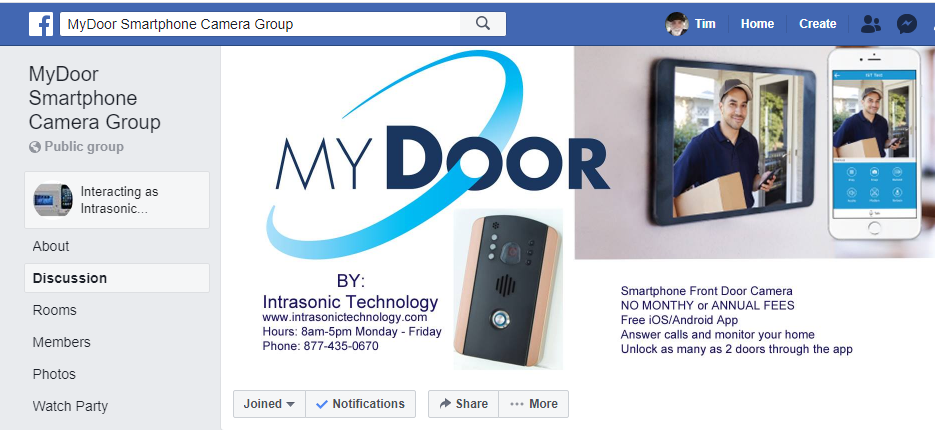Click the Public group globe icon

pos(35,147)
